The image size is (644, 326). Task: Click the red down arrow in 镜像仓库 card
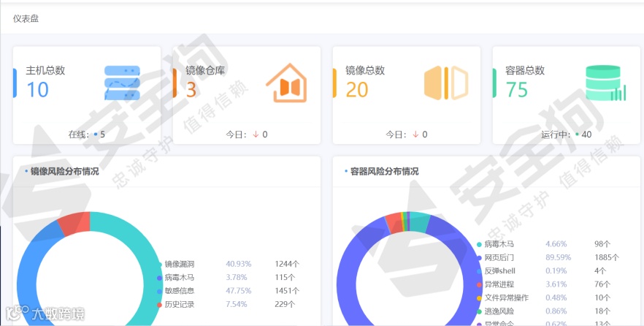point(256,134)
